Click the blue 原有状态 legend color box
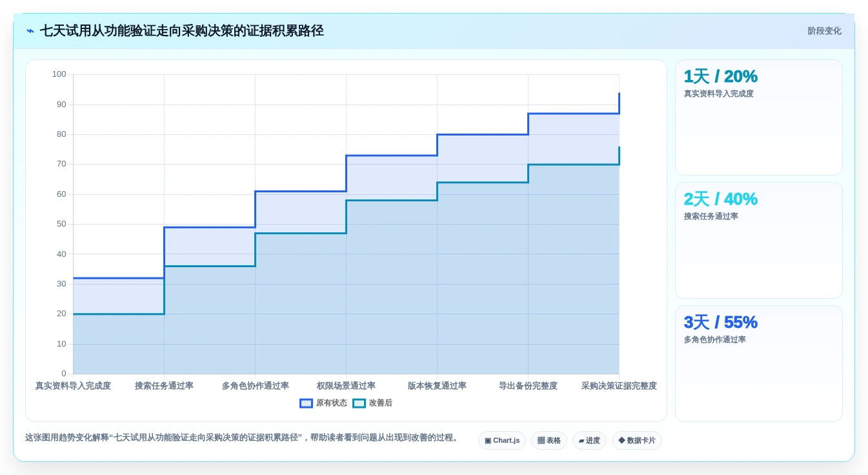 pos(306,403)
